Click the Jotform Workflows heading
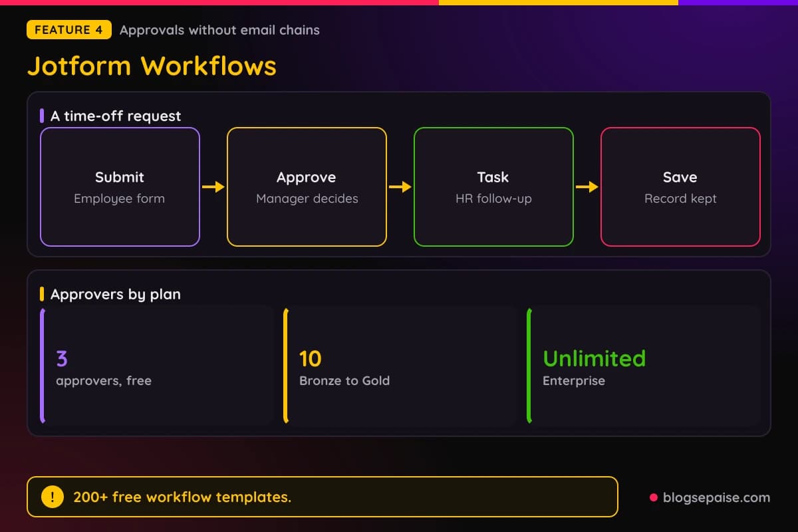This screenshot has width=798, height=532. tap(152, 66)
